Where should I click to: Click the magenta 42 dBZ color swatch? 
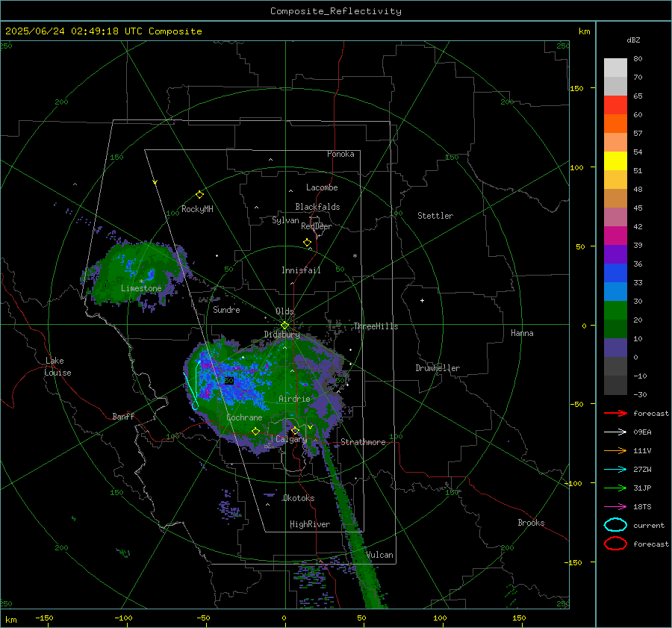click(x=615, y=235)
